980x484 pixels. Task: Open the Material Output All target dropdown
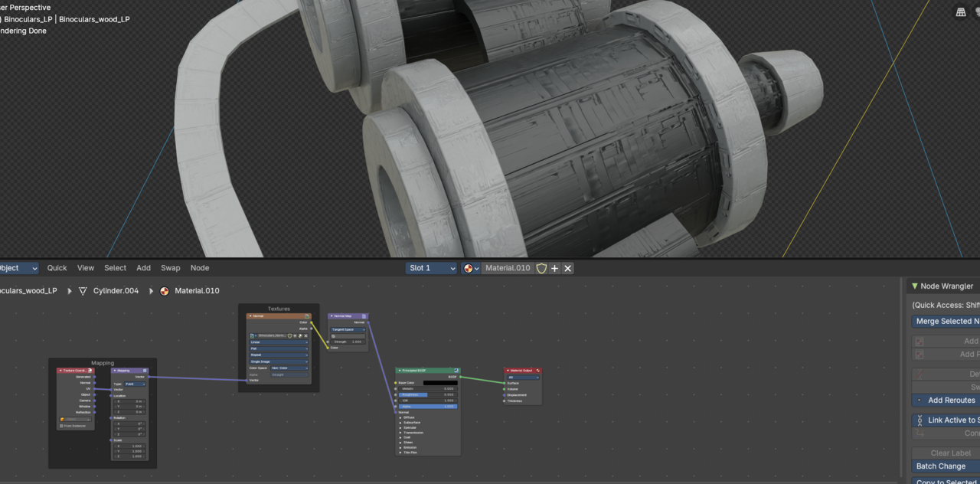pyautogui.click(x=523, y=378)
